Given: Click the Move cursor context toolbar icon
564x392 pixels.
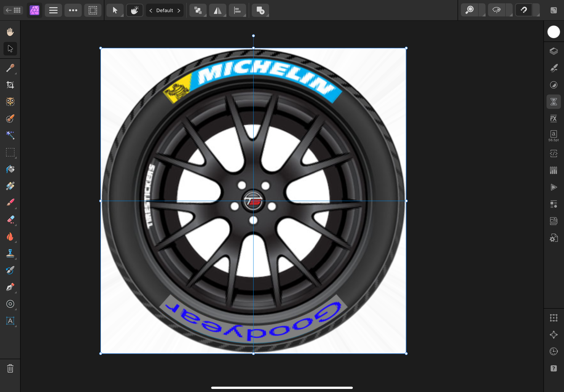Looking at the screenshot, I should pyautogui.click(x=115, y=10).
